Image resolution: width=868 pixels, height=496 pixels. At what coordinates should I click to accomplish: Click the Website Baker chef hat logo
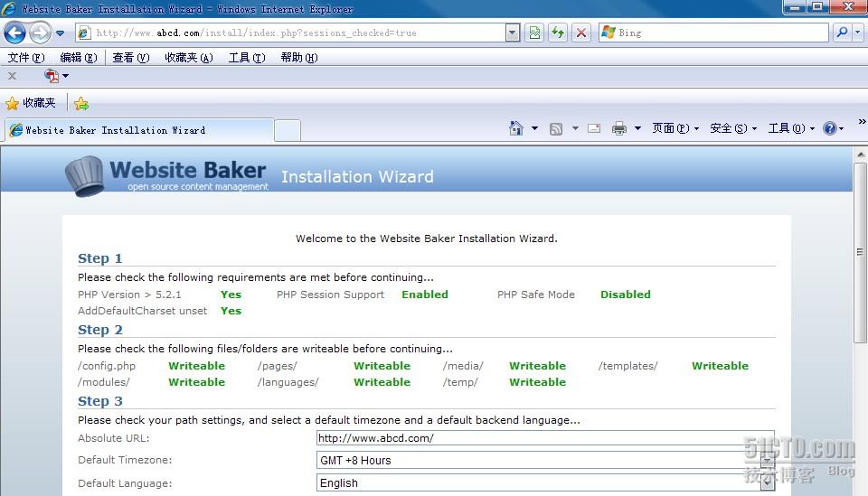coord(84,176)
